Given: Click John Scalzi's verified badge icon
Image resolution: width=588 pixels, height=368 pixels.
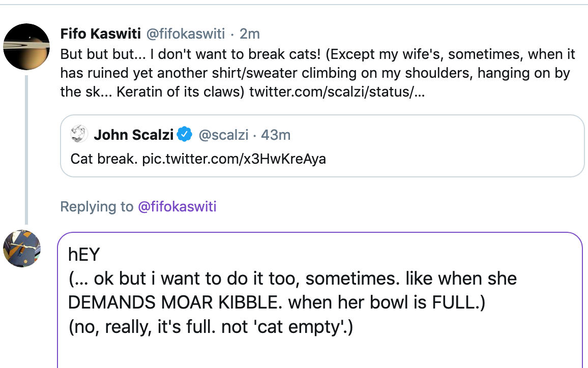Looking at the screenshot, I should click(185, 135).
